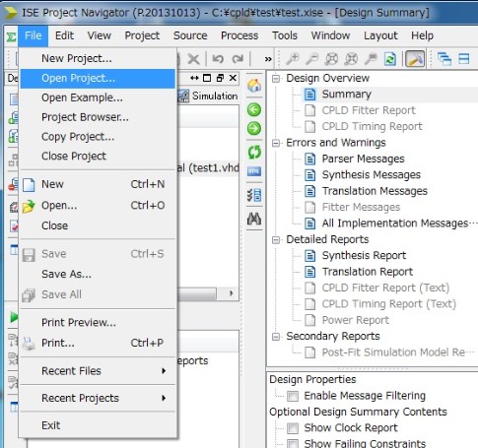Viewport: 478px width, 448px height.
Task: Click the home icon in vertical toolbar
Action: coord(254,86)
